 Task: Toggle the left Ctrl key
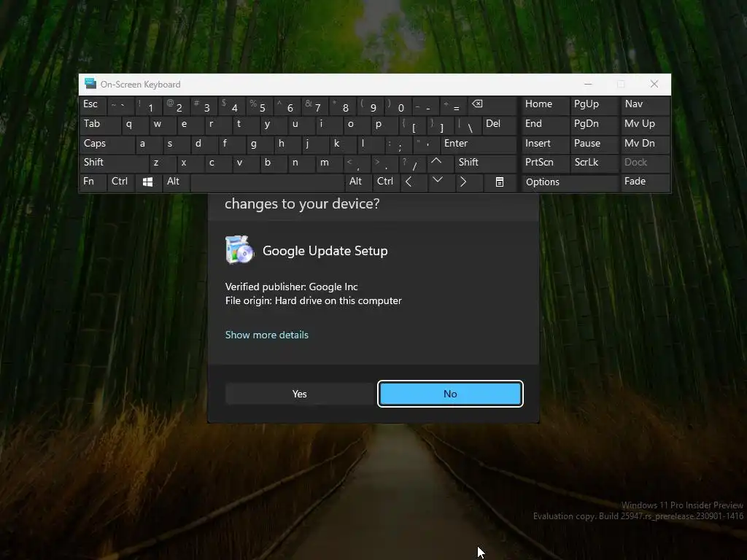tap(120, 182)
